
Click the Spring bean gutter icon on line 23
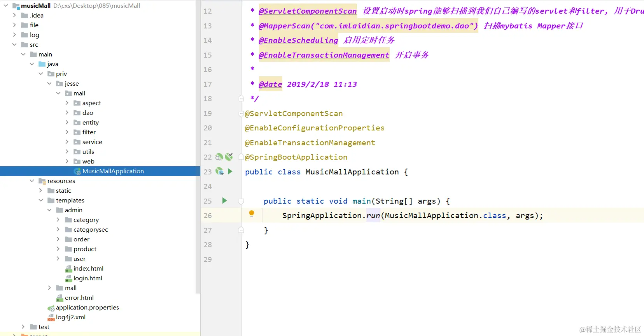pyautogui.click(x=220, y=171)
